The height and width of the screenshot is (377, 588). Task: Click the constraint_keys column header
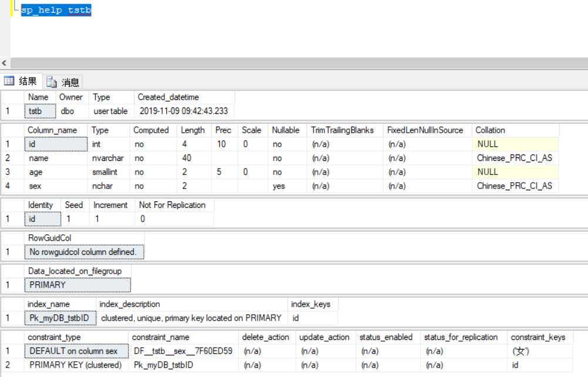[x=540, y=337]
